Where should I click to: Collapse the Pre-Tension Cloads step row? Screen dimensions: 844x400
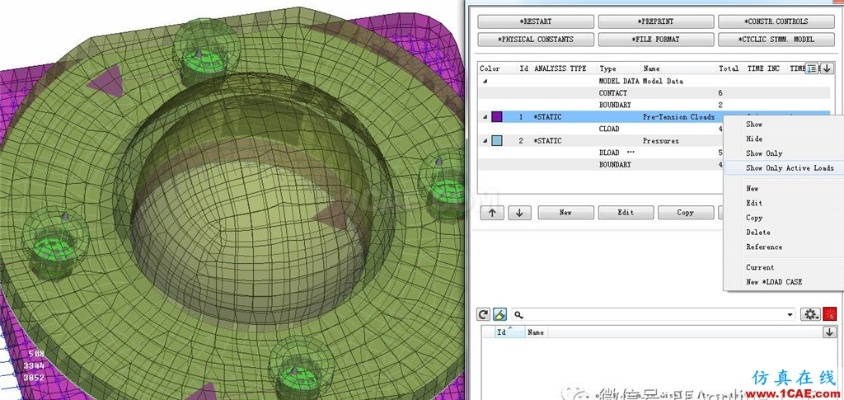click(x=485, y=117)
